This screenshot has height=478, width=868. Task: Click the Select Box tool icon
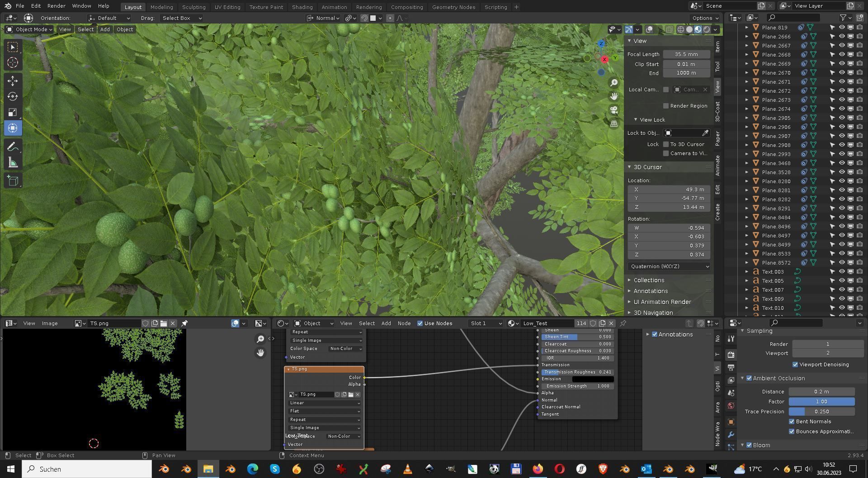pos(13,47)
